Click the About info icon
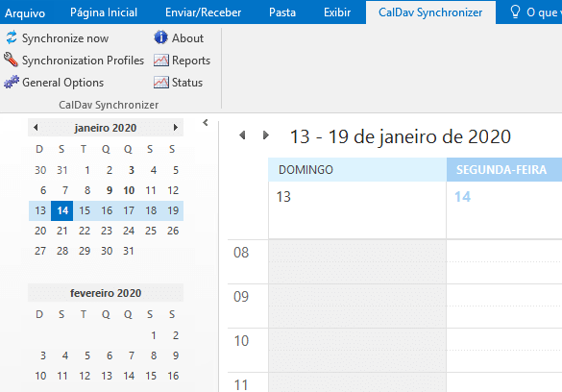 pos(161,37)
